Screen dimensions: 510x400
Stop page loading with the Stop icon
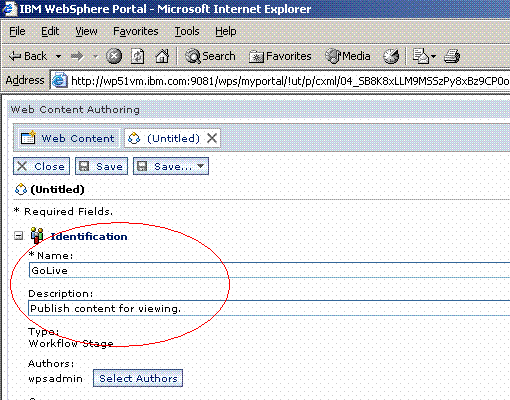114,56
